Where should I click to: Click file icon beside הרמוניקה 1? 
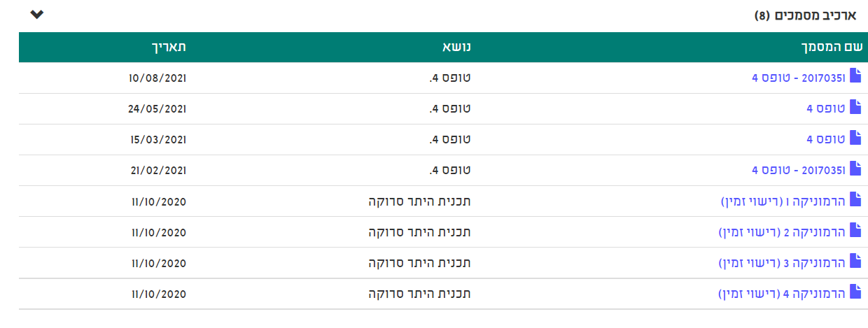855,199
